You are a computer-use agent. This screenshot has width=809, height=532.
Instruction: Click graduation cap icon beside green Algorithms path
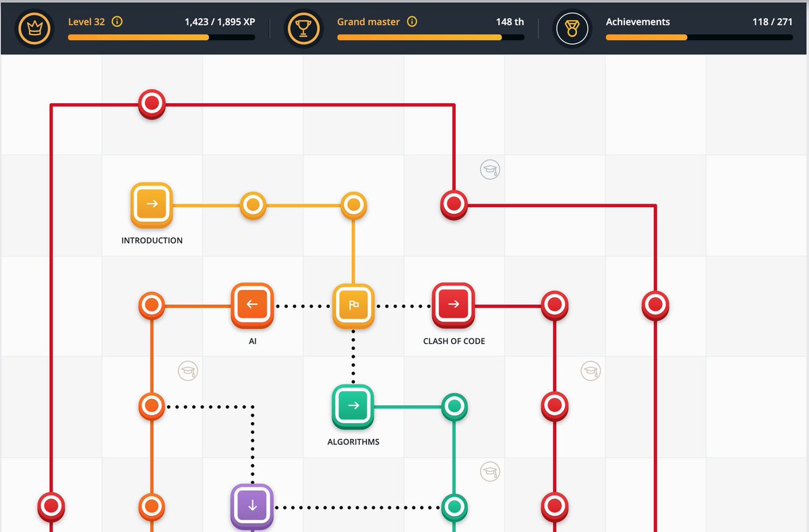(491, 471)
